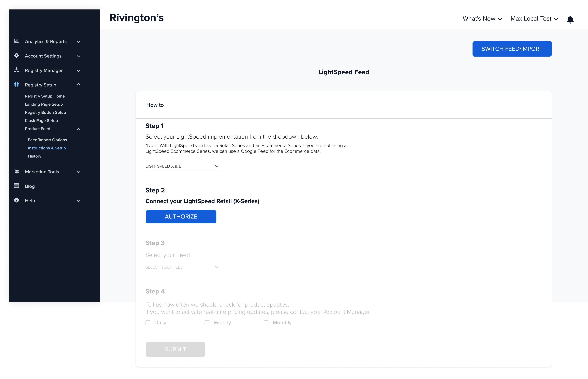Image resolution: width=588 pixels, height=379 pixels.
Task: Open Landing Page Setup
Action: (x=44, y=104)
